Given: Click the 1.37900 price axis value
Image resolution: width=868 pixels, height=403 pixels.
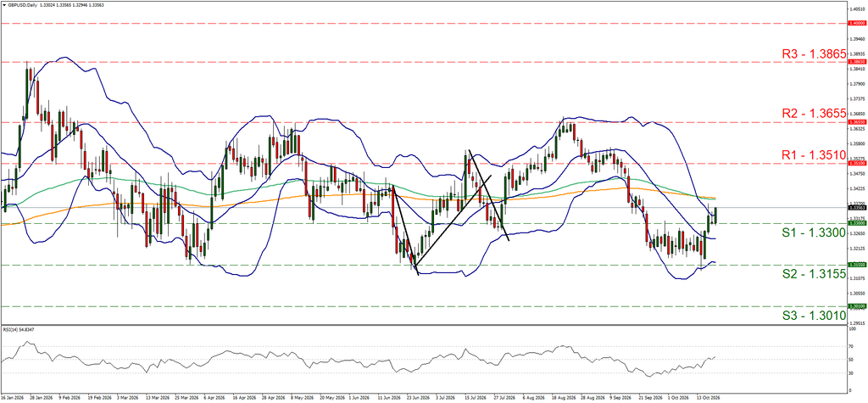Looking at the screenshot, I should point(856,84).
